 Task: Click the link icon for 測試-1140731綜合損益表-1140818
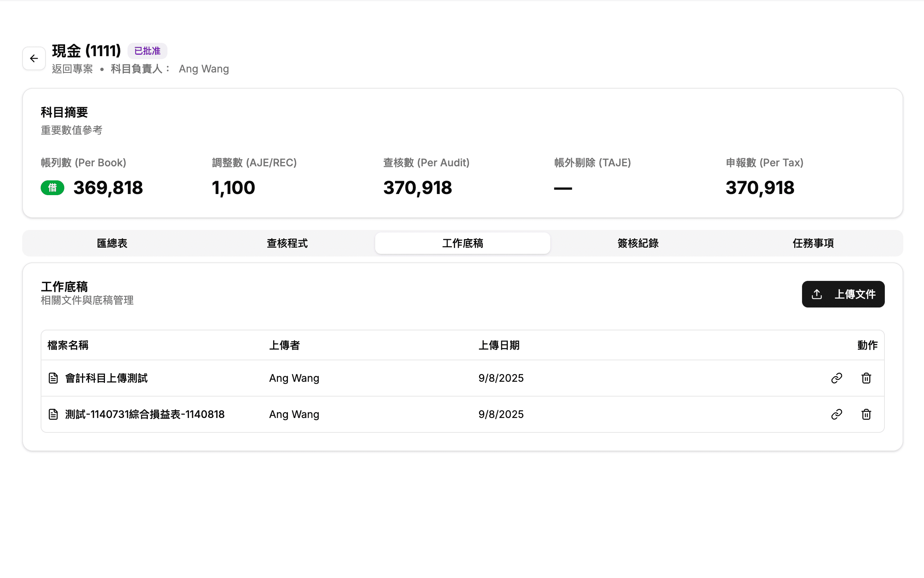(837, 414)
